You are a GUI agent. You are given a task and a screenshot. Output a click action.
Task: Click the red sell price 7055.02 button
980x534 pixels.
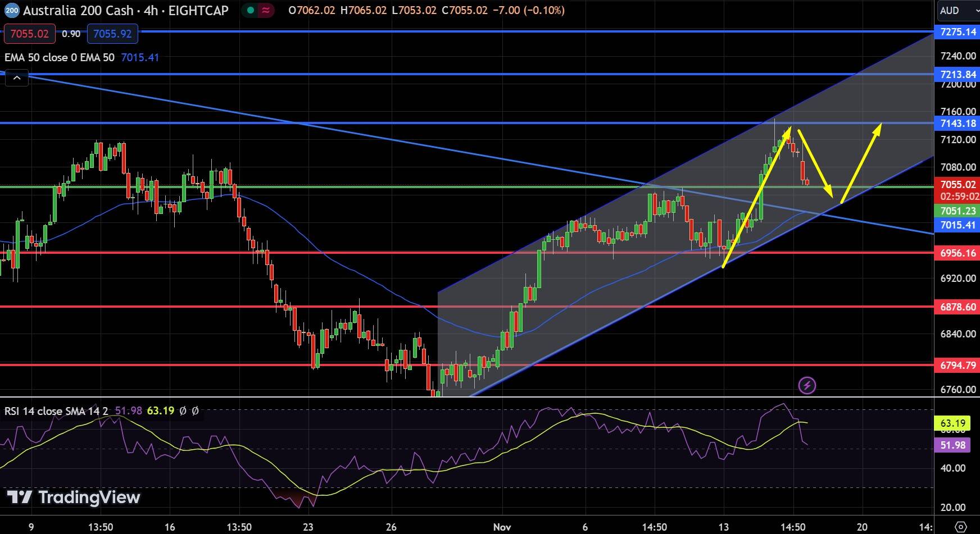(29, 34)
